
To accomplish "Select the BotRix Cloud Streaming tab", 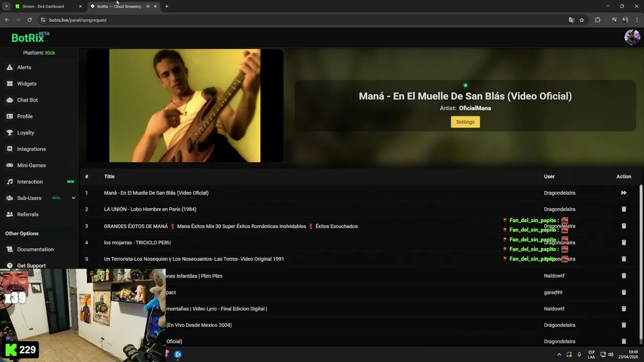I will [x=119, y=7].
